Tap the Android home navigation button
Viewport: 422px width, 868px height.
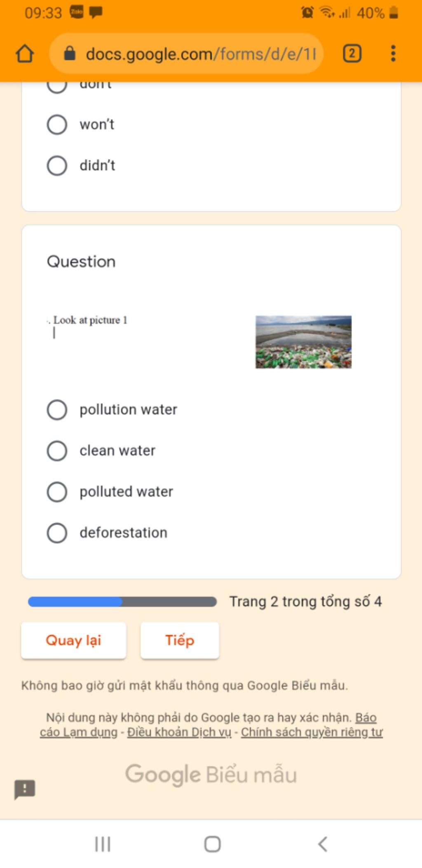(212, 844)
